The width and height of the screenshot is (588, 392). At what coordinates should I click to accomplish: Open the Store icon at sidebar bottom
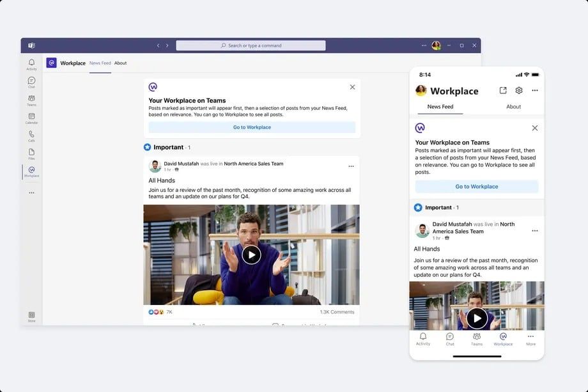click(31, 316)
